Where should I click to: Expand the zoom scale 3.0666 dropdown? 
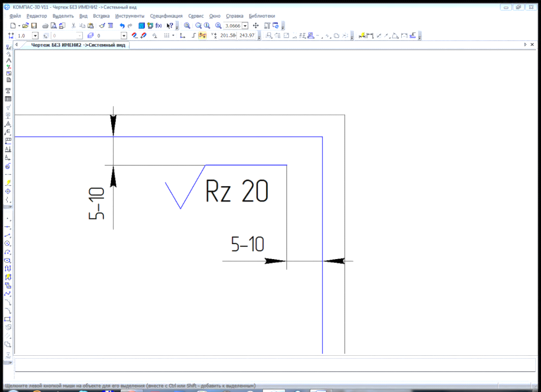[245, 26]
